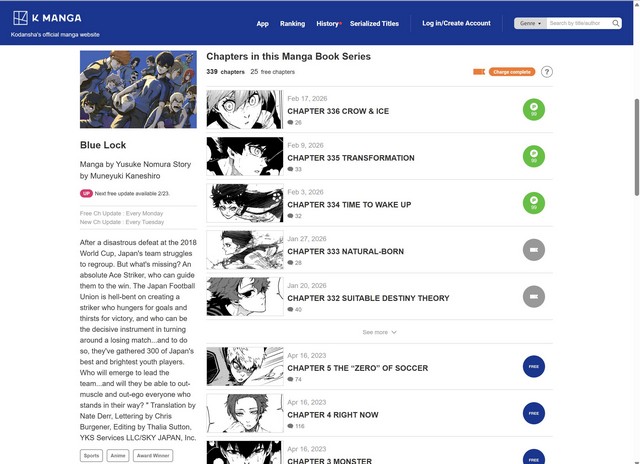640x464 pixels.
Task: Click the search magnifier icon
Action: coord(616,23)
